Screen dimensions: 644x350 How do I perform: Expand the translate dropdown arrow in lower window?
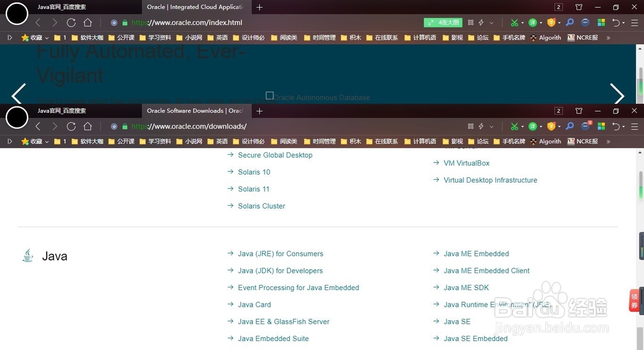click(541, 127)
